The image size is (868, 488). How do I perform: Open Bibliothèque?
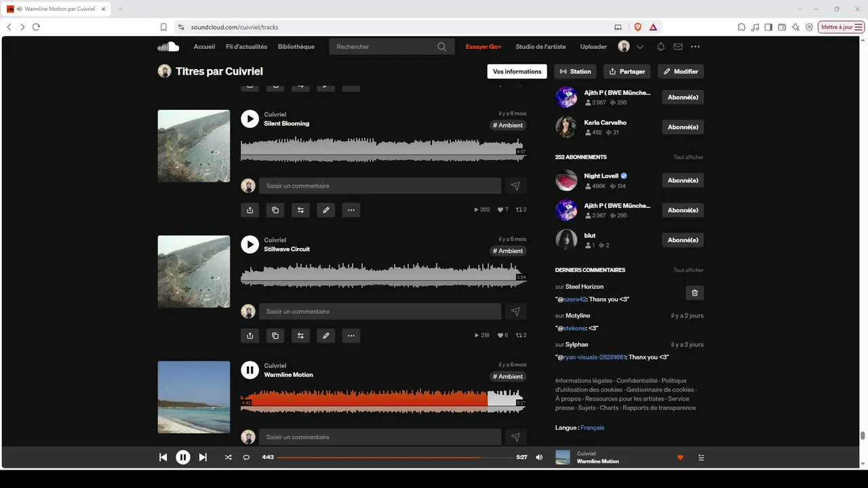(x=296, y=47)
